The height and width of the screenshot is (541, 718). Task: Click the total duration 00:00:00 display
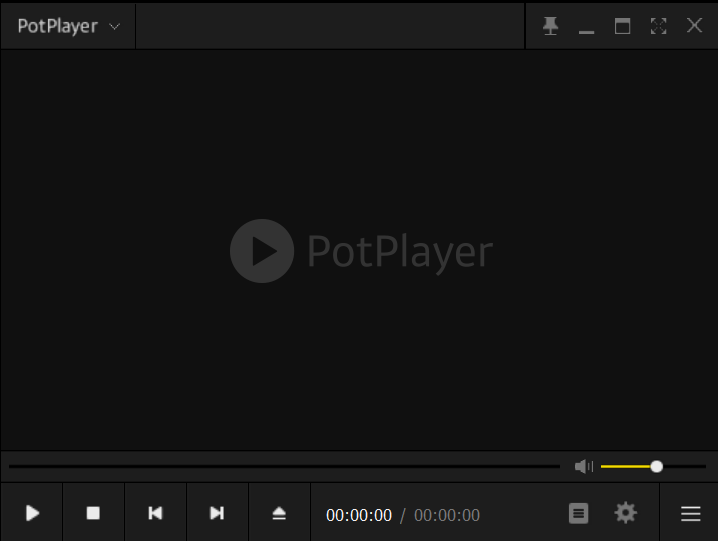tap(447, 515)
